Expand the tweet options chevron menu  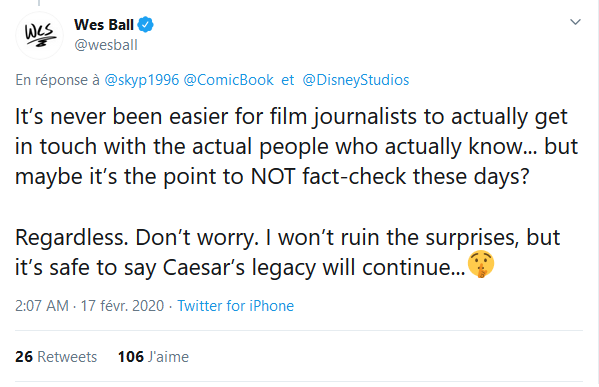(575, 22)
